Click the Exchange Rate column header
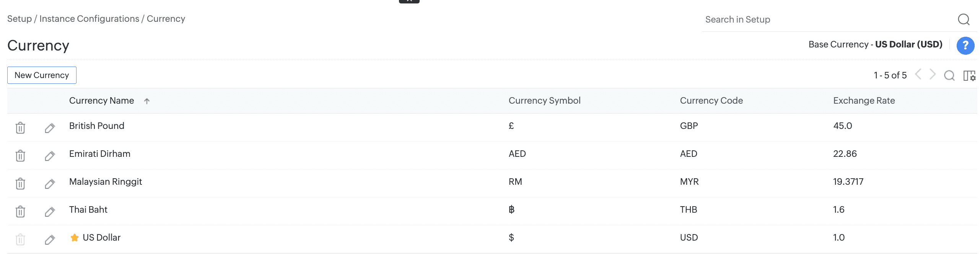This screenshot has width=980, height=254. (x=864, y=101)
